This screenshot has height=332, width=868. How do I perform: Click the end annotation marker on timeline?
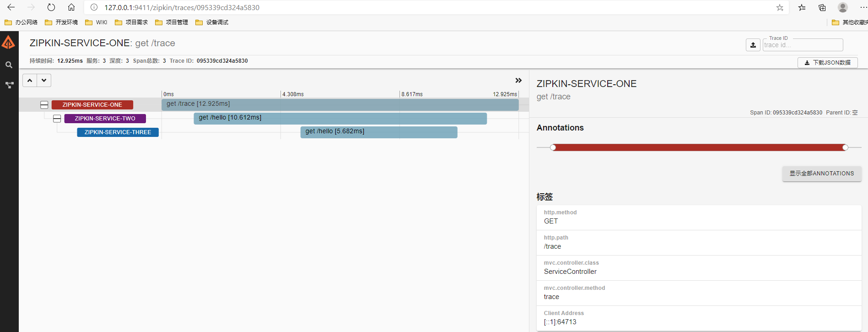click(x=845, y=147)
